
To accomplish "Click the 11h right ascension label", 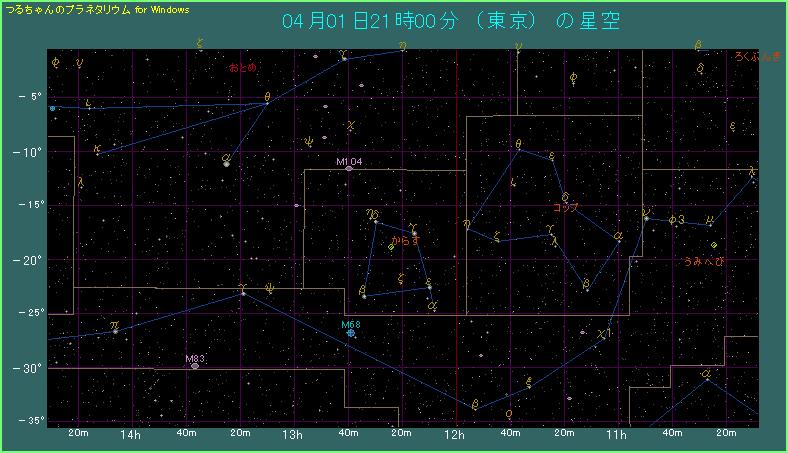I will point(617,436).
